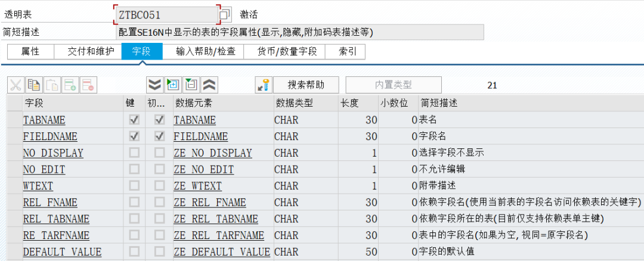Click the description 不允许编辑
Screen dimensions: 644x261
tap(442, 169)
